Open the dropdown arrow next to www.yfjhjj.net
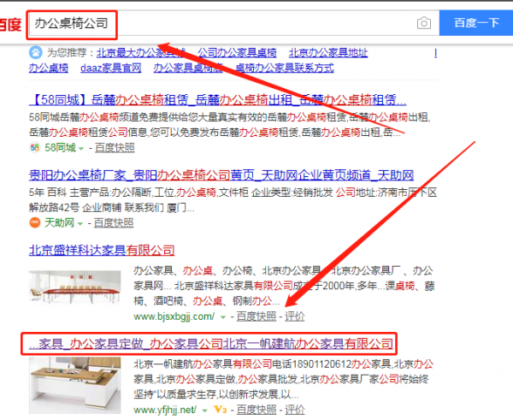The height and width of the screenshot is (420, 513). point(205,411)
